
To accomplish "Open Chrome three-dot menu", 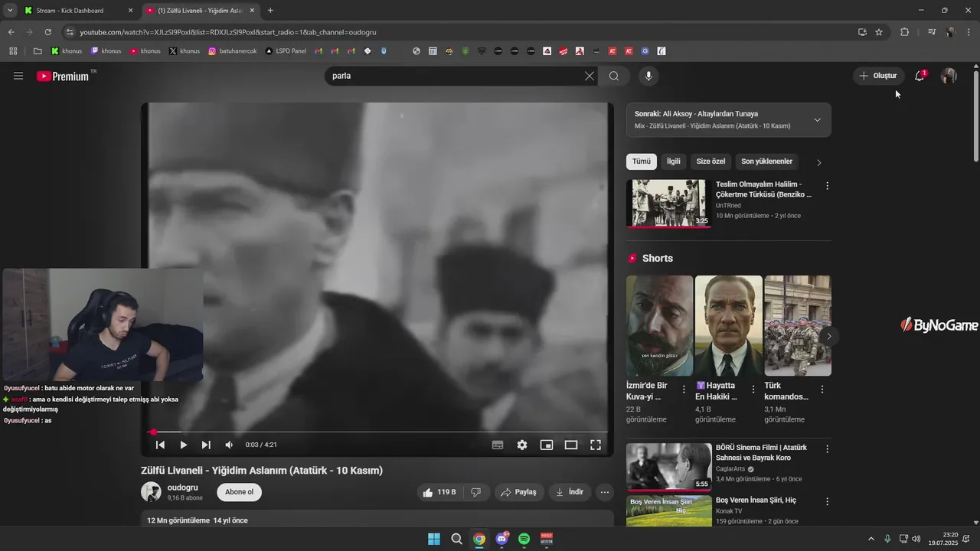I will (969, 32).
